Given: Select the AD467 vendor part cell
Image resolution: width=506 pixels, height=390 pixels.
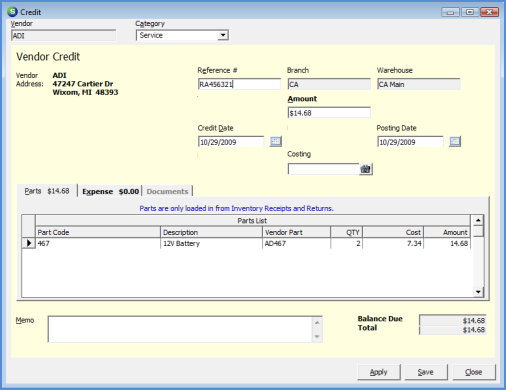Looking at the screenshot, I should click(296, 243).
